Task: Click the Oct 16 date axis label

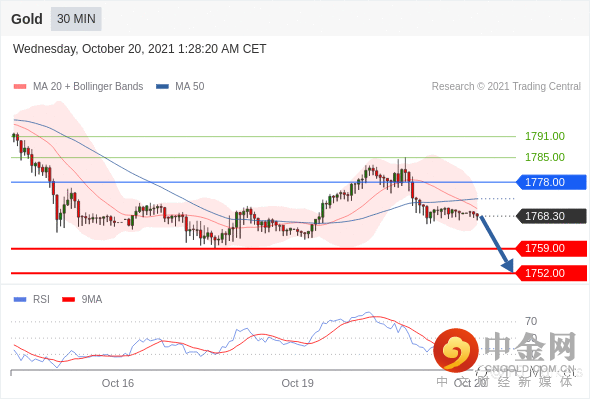Action: (118, 383)
